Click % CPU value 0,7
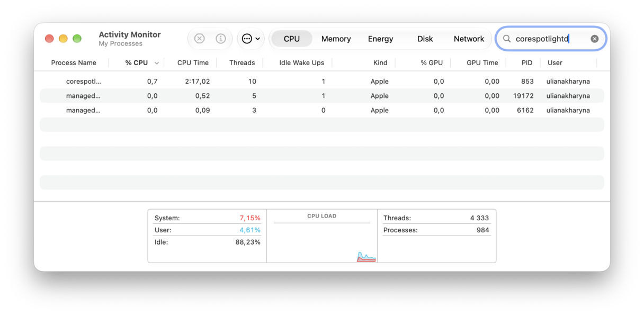 [152, 82]
